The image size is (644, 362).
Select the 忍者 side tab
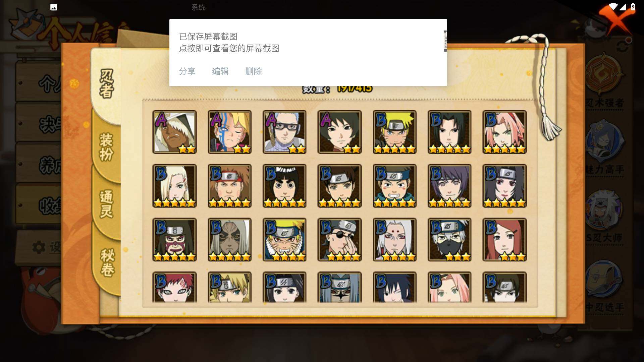[x=107, y=84]
